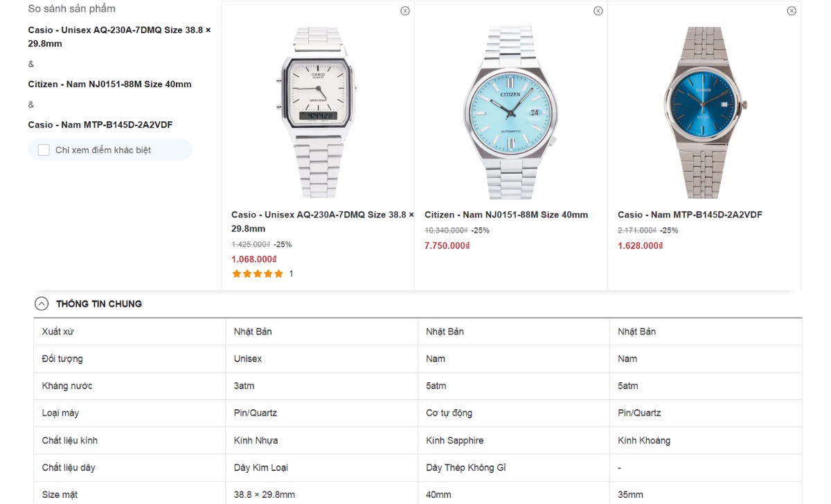Open the Casio AQ-230A-7DMQ watch image

pos(318,113)
